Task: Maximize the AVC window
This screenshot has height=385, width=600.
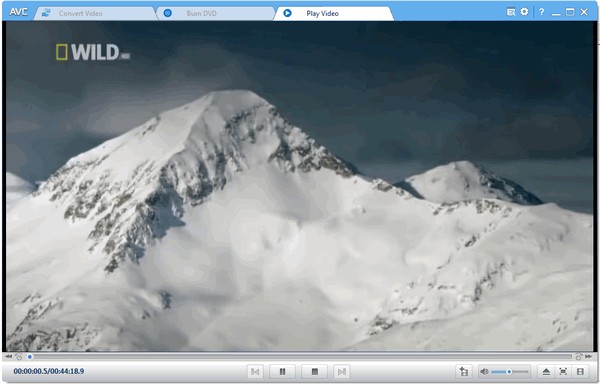Action: 570,12
